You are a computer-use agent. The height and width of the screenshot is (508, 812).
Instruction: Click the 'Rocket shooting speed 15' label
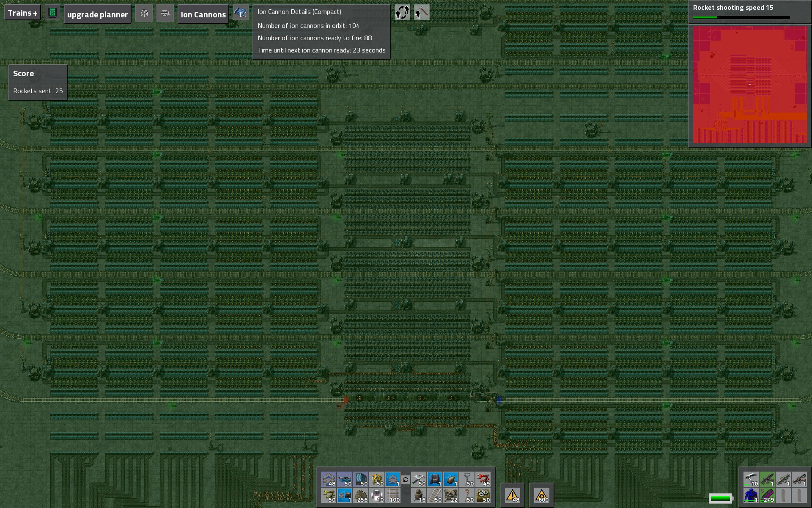tap(733, 8)
